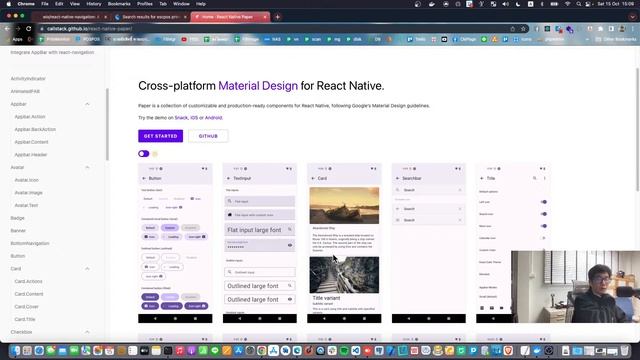Collapse the Avatar section chevron

(87, 167)
